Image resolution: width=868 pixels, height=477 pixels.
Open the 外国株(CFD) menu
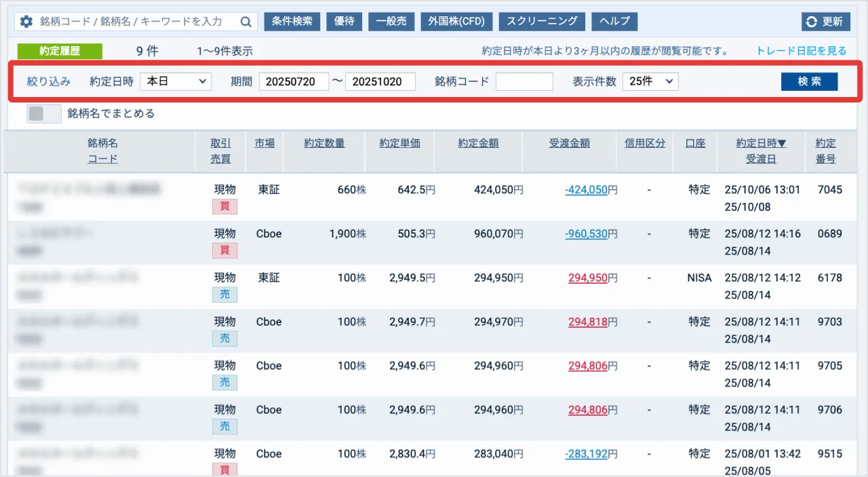456,21
